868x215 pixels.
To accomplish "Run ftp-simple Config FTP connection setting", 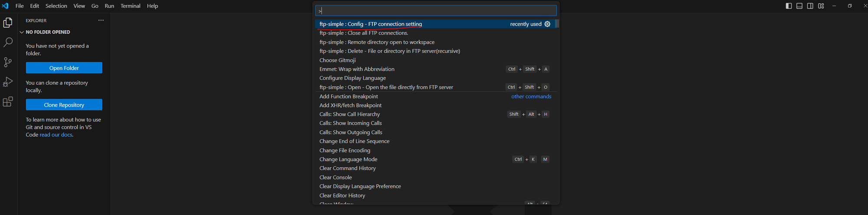I will 435,24.
